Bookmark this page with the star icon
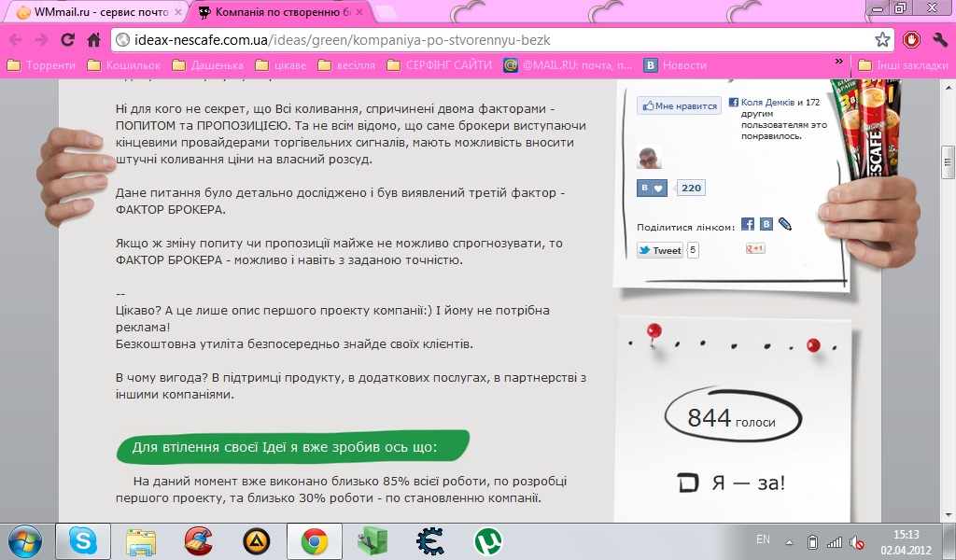This screenshot has height=560, width=956. pyautogui.click(x=882, y=40)
